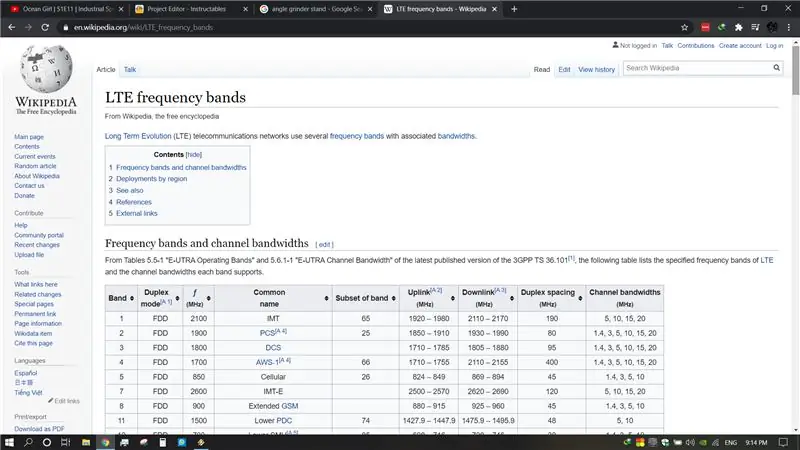This screenshot has height=450, width=800.
Task: Hide the Contents box
Action: [x=194, y=155]
